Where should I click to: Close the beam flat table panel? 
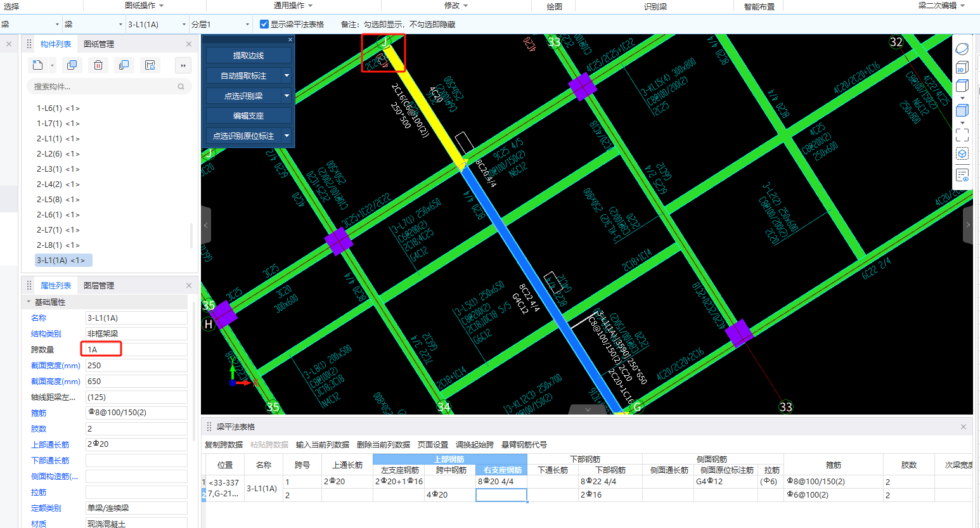[964, 427]
